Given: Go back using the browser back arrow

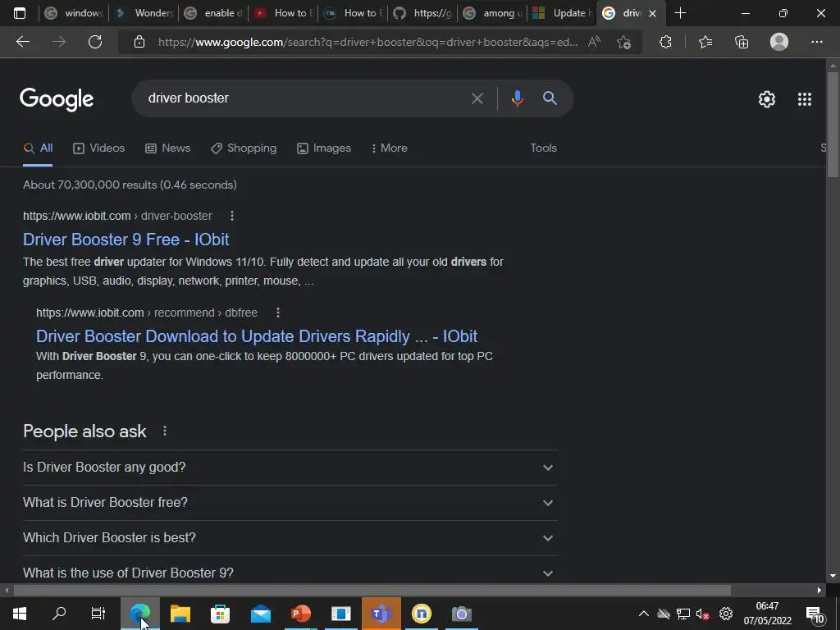Looking at the screenshot, I should [22, 42].
